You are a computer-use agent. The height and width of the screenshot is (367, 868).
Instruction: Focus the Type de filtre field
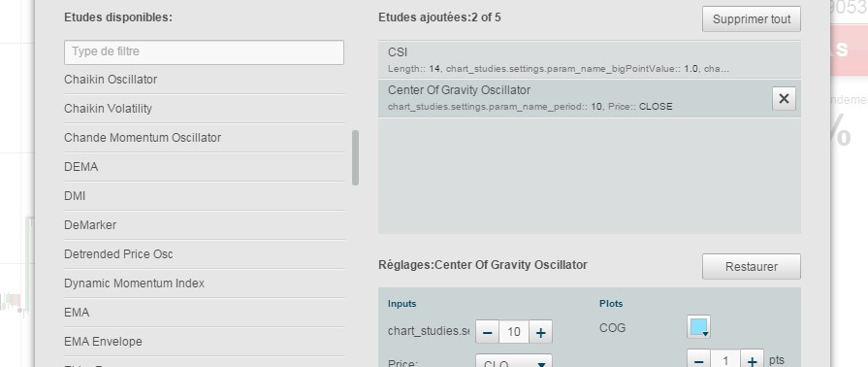click(x=204, y=52)
